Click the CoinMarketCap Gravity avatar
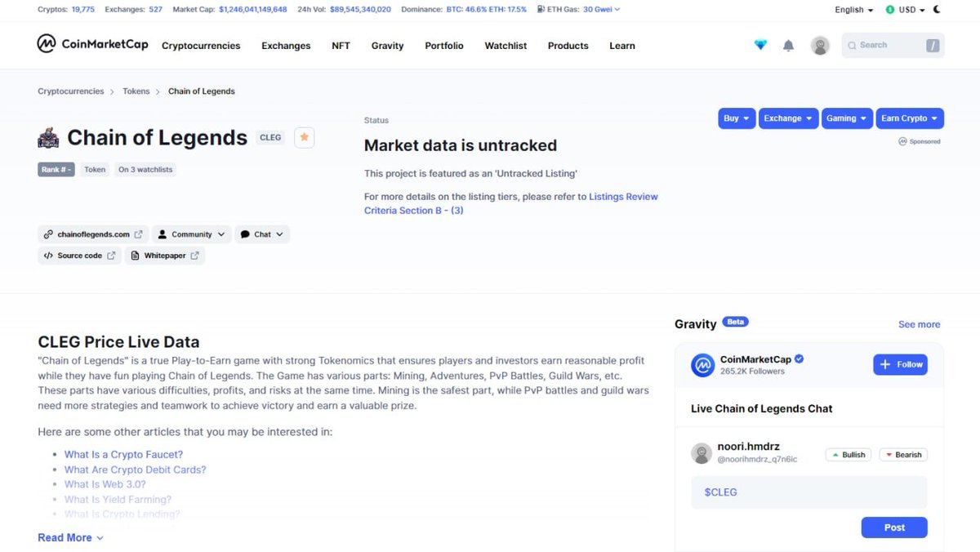The image size is (980, 552). tap(702, 365)
